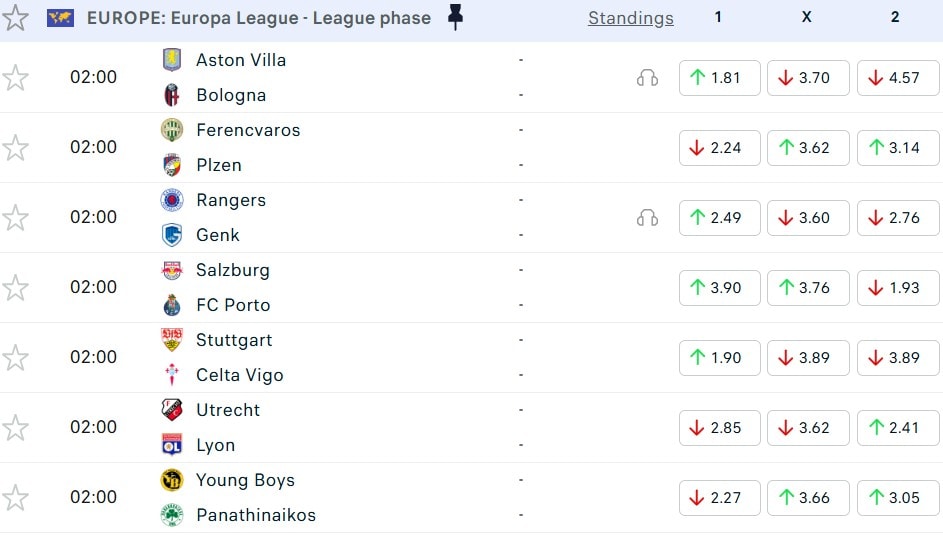Image resolution: width=943 pixels, height=538 pixels.
Task: Toggle favorite star for Europa League competition
Action: 15,17
